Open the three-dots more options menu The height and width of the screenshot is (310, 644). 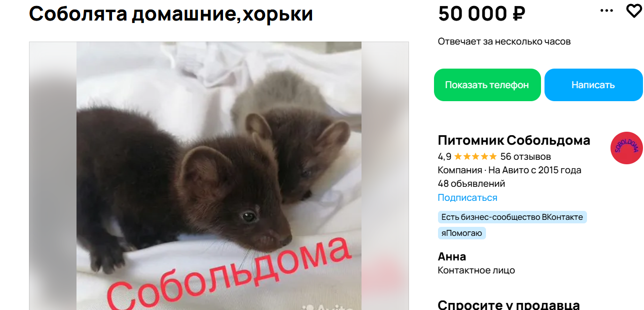[x=606, y=11]
